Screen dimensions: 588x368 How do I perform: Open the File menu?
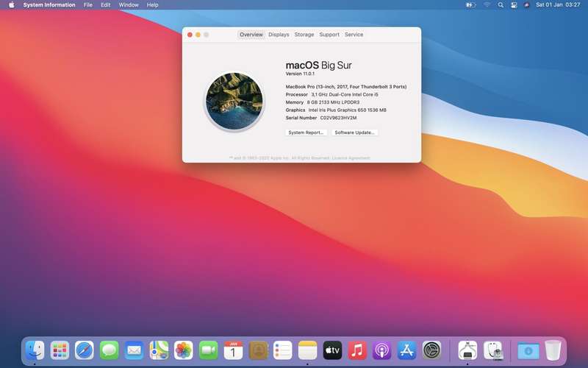(x=88, y=5)
